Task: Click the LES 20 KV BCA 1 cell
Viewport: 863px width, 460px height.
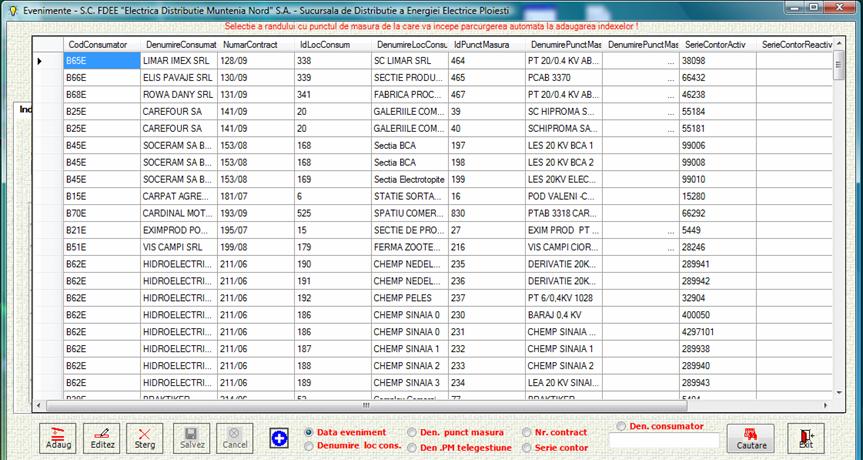Action: pos(564,145)
